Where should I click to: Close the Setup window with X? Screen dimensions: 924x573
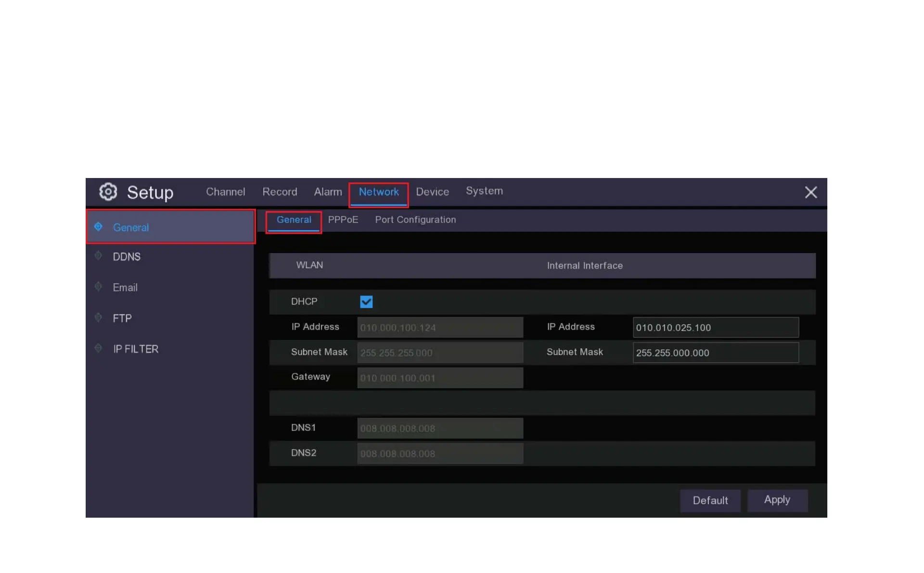pyautogui.click(x=810, y=192)
